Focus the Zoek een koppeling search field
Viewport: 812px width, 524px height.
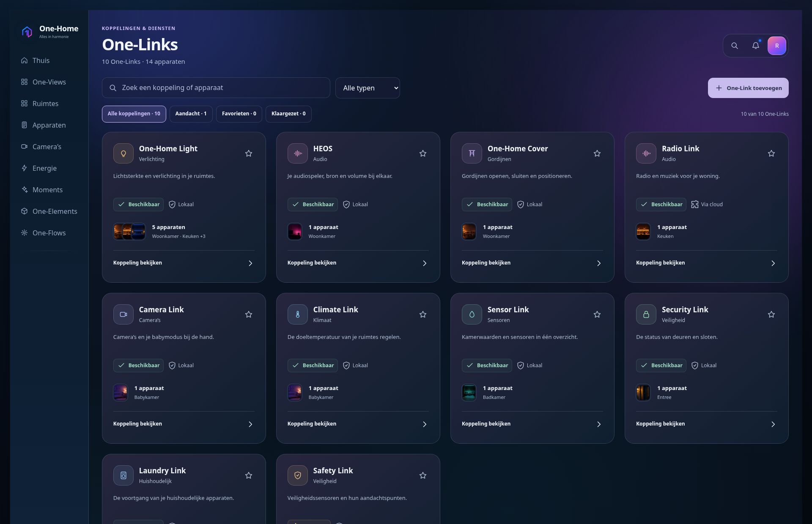216,88
